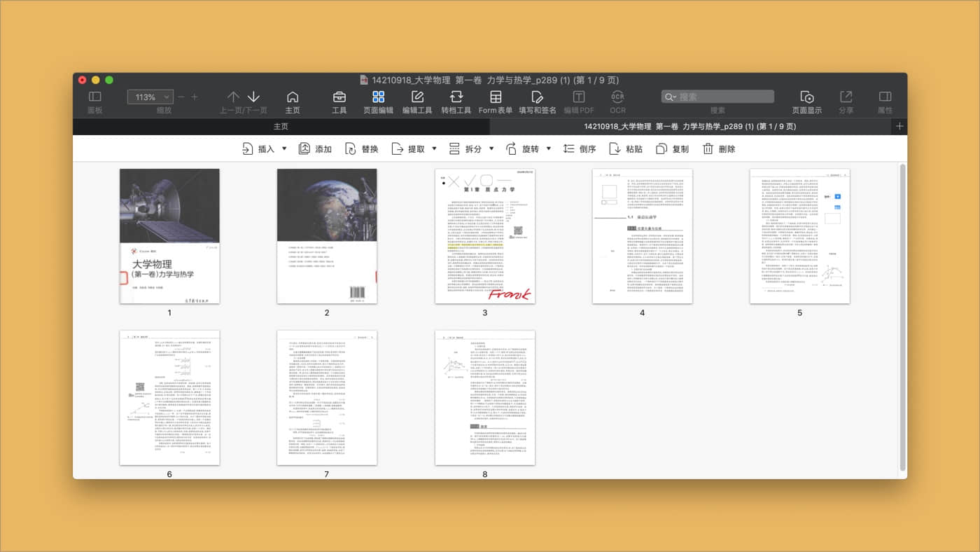Select page 3 thumbnail with Frank signature
This screenshot has height=552, width=980.
[484, 236]
